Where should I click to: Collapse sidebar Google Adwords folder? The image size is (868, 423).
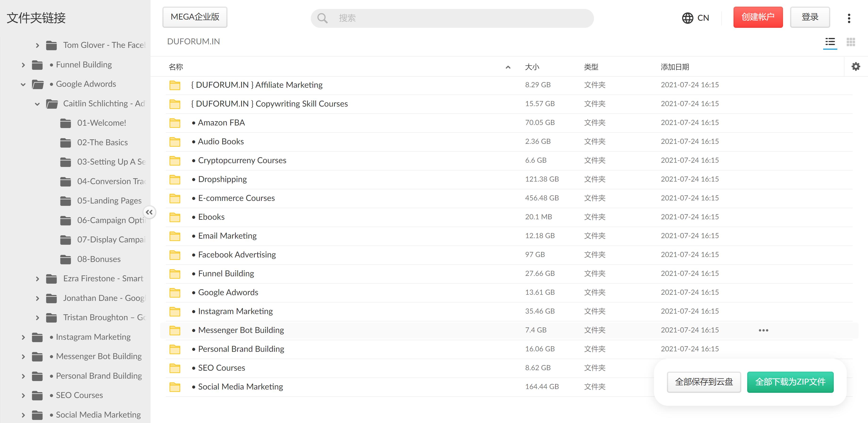click(23, 84)
